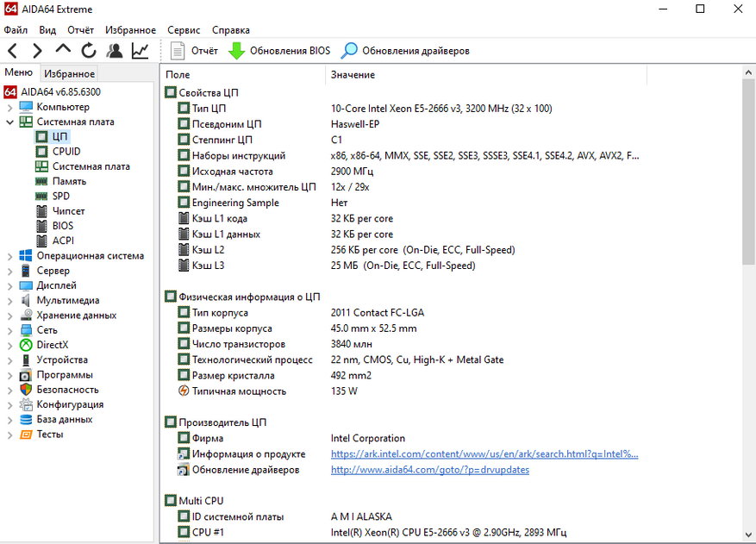756x544 pixels.
Task: Open Обновления BIOS from the toolbar
Action: 279,51
